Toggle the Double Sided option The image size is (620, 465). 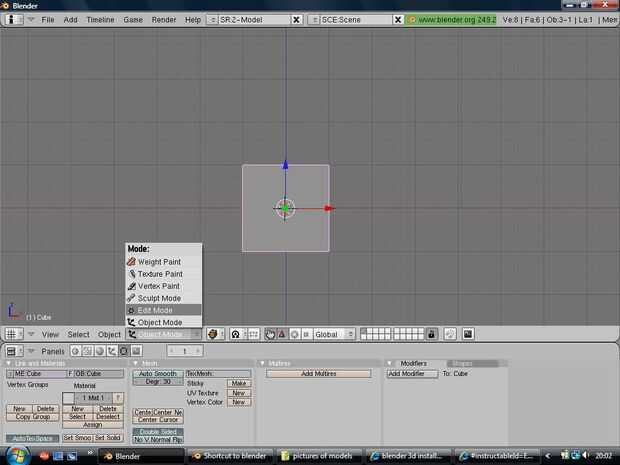click(158, 432)
